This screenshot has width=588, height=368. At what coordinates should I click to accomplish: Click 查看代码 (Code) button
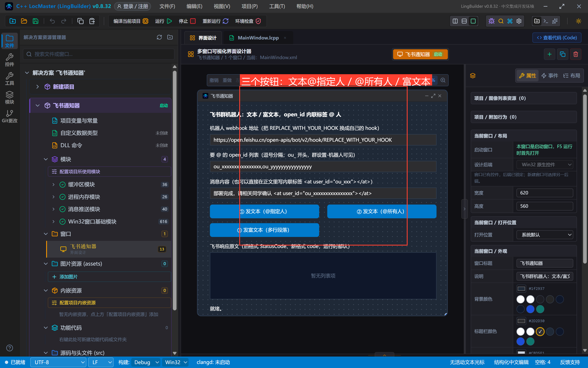(557, 37)
